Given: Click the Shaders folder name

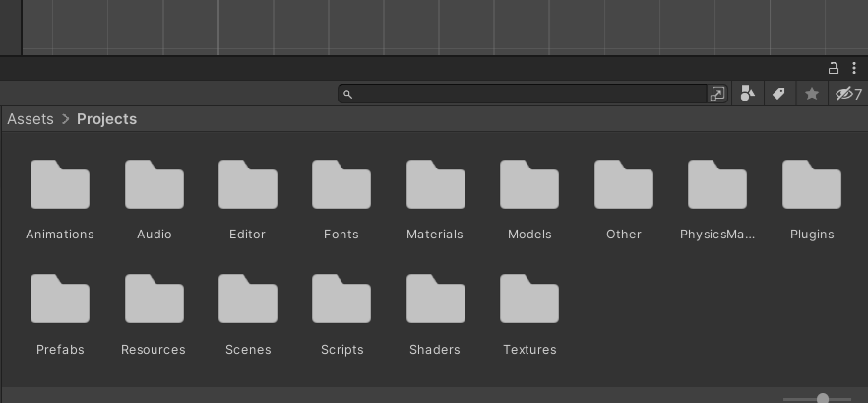Looking at the screenshot, I should coord(435,350).
